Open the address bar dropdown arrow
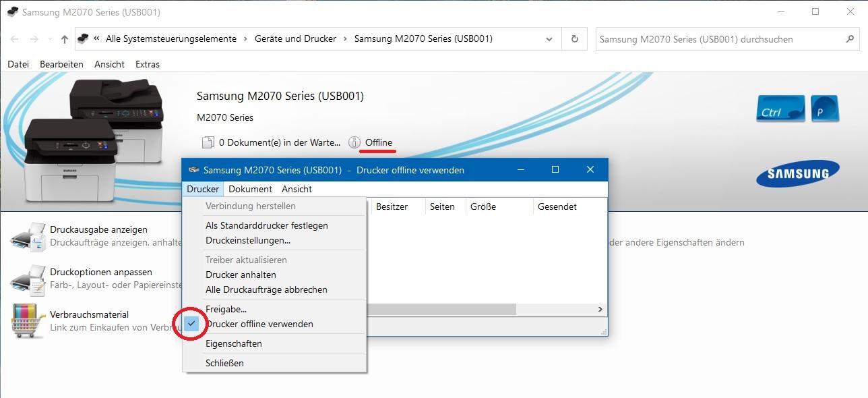The height and width of the screenshot is (398, 868). tap(549, 38)
